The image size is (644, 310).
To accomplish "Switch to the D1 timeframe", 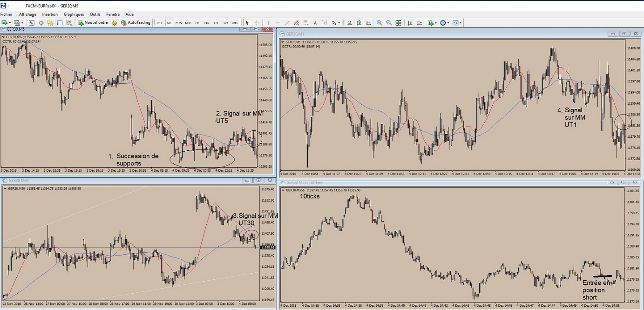I will (x=216, y=23).
